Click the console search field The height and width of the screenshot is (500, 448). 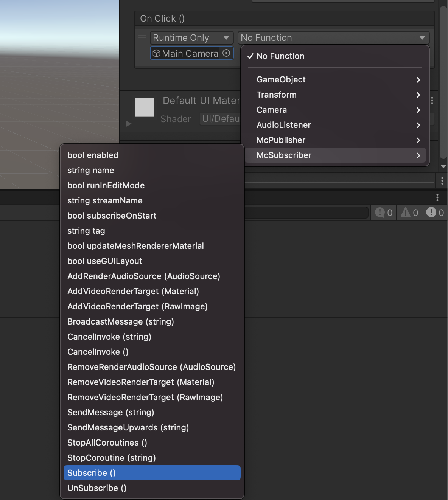(x=306, y=213)
